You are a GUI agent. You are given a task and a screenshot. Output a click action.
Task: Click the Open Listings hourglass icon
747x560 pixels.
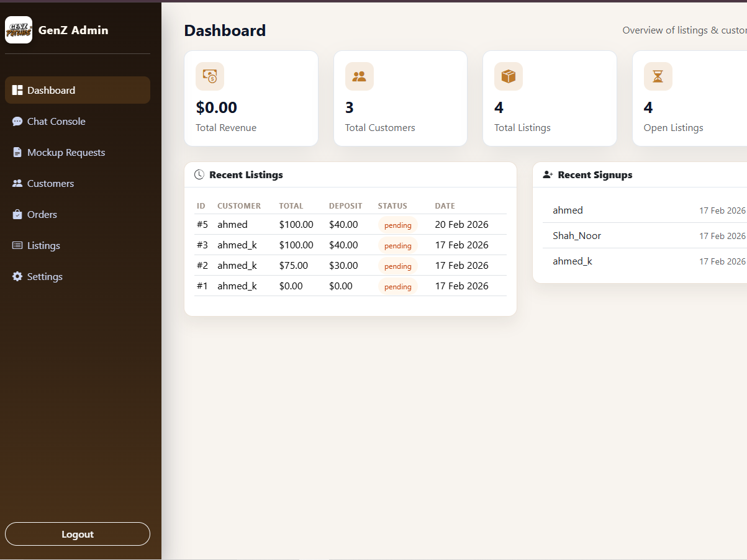(658, 76)
